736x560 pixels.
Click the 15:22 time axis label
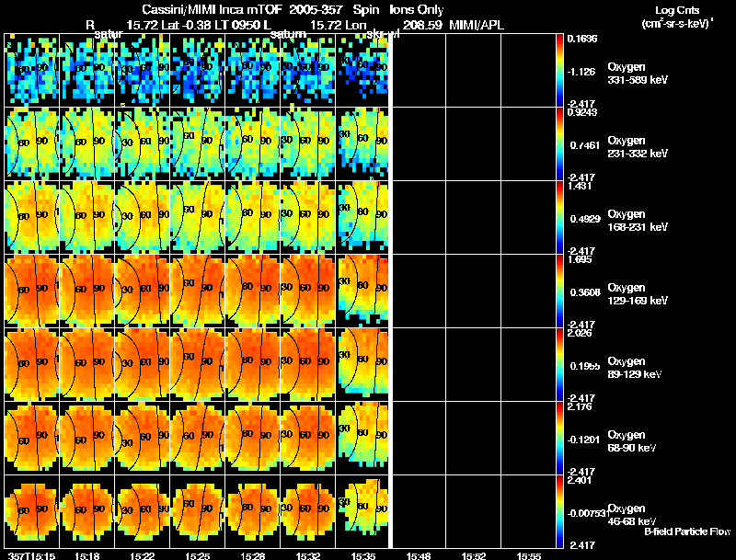coord(142,554)
